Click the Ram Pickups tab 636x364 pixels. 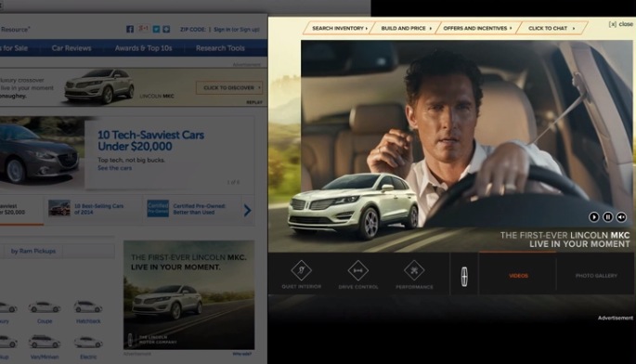click(x=33, y=251)
